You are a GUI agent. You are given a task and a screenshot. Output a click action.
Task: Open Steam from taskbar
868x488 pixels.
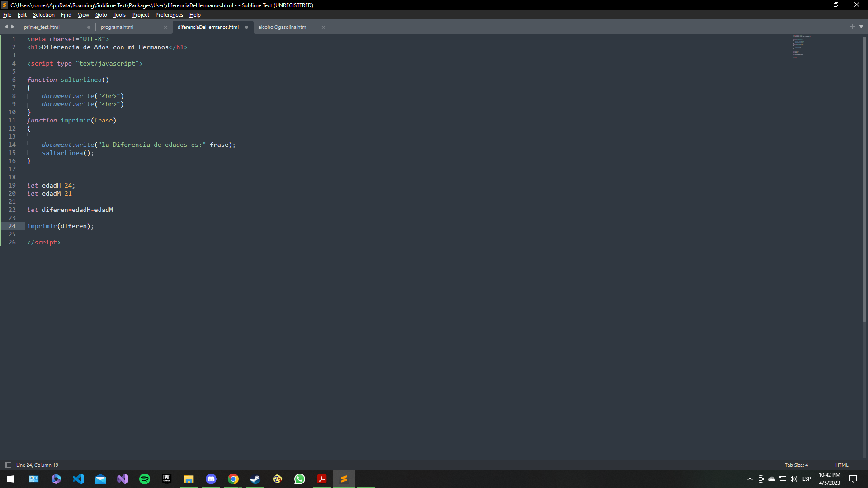[x=255, y=479]
